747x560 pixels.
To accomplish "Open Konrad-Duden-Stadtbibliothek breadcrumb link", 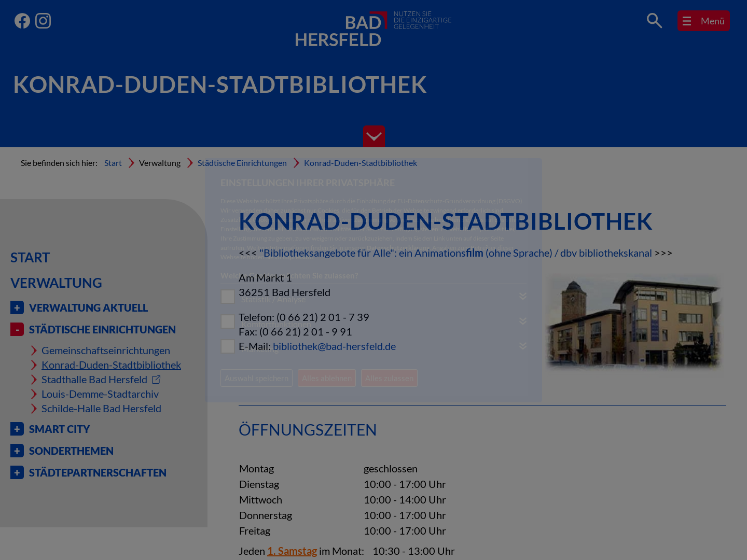I will 361,163.
